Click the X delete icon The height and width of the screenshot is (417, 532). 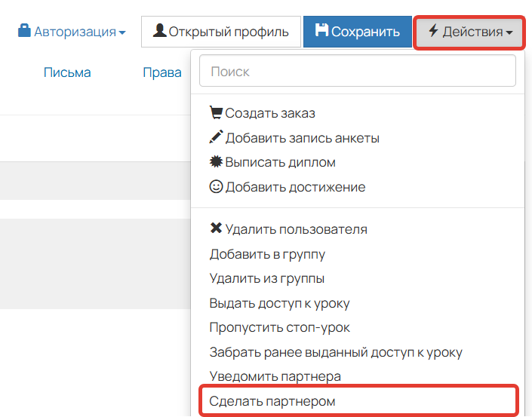click(216, 228)
